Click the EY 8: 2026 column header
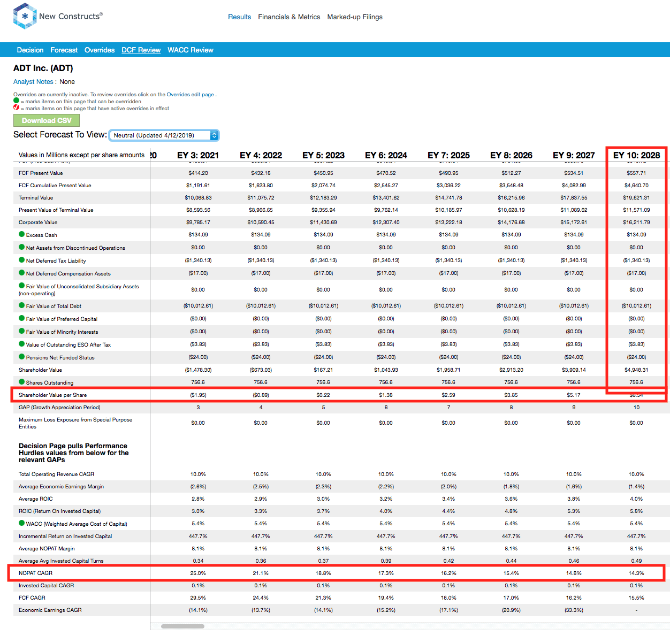 click(x=511, y=155)
